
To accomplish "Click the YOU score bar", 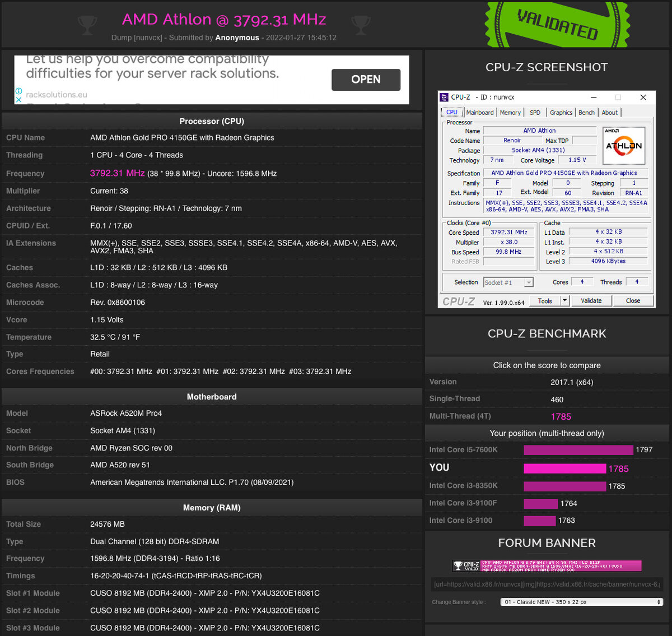I will tap(565, 468).
